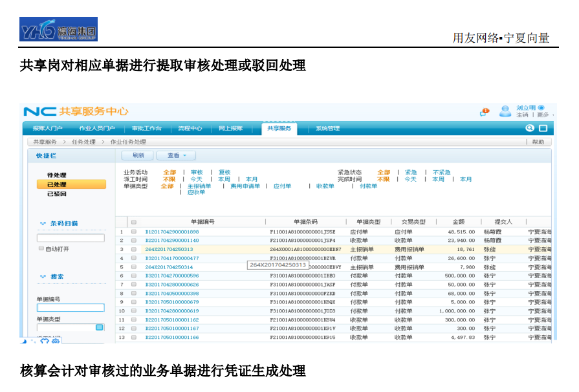Check the select-all checkbox in table header
The image size is (579, 392).
[134, 222]
